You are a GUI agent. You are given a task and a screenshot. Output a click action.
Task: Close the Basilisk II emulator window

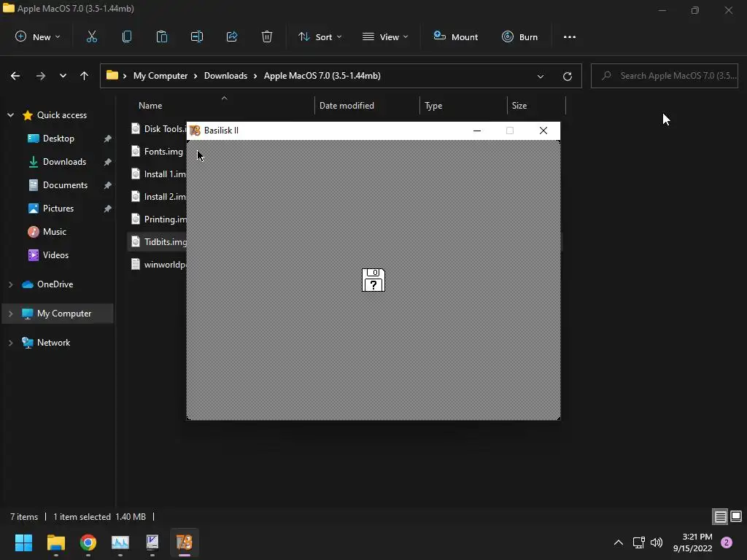(543, 131)
